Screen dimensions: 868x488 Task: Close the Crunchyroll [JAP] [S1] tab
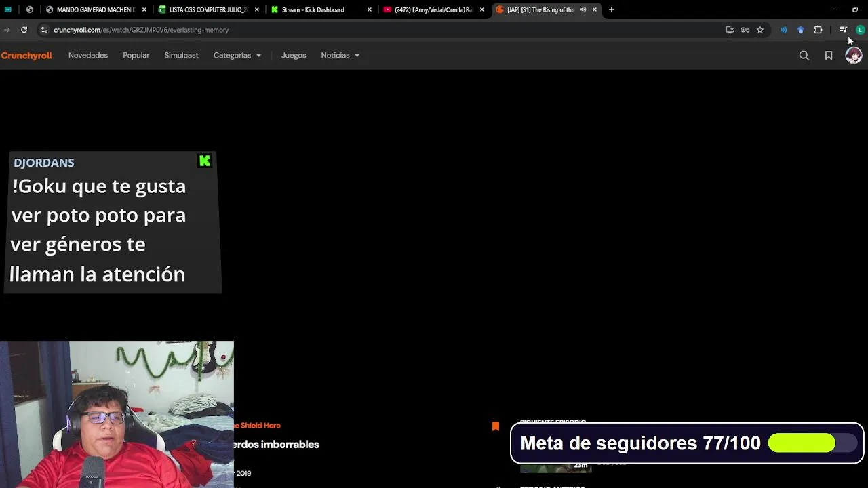point(594,9)
